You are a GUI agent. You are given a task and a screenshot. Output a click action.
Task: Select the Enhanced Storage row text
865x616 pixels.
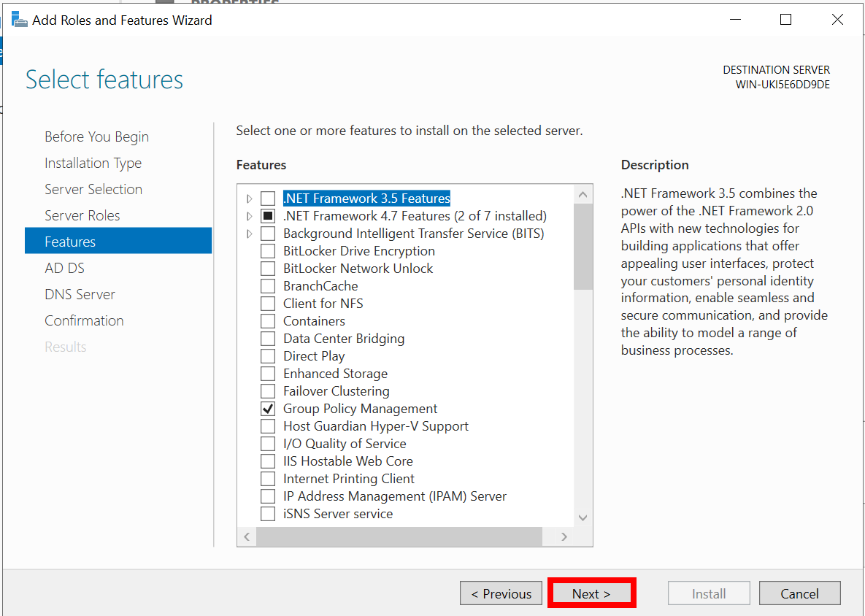tap(335, 374)
